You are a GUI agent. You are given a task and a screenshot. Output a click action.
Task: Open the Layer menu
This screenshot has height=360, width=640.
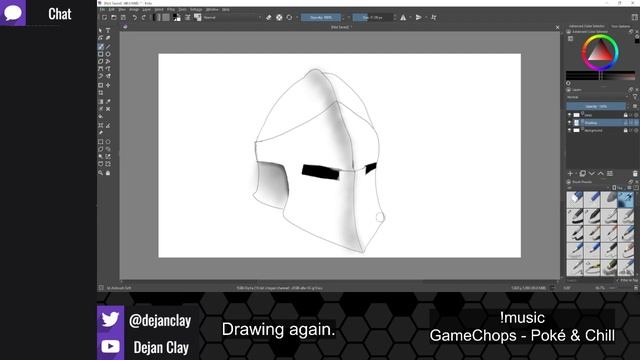pos(146,9)
